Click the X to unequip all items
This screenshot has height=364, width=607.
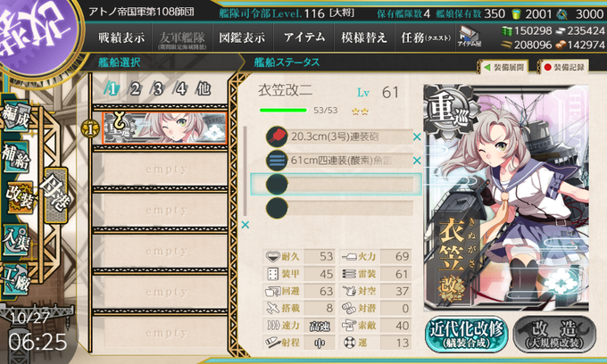245,225
